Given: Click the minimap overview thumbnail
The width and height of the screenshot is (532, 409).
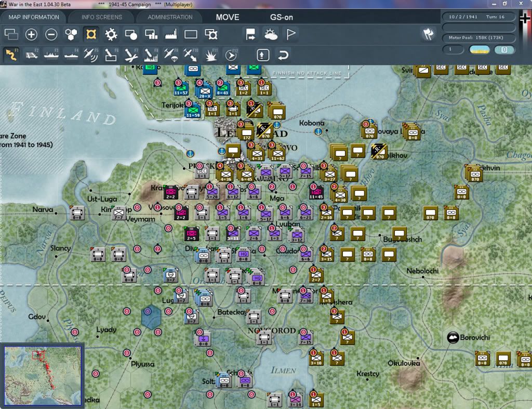Looking at the screenshot, I should coord(43,375).
